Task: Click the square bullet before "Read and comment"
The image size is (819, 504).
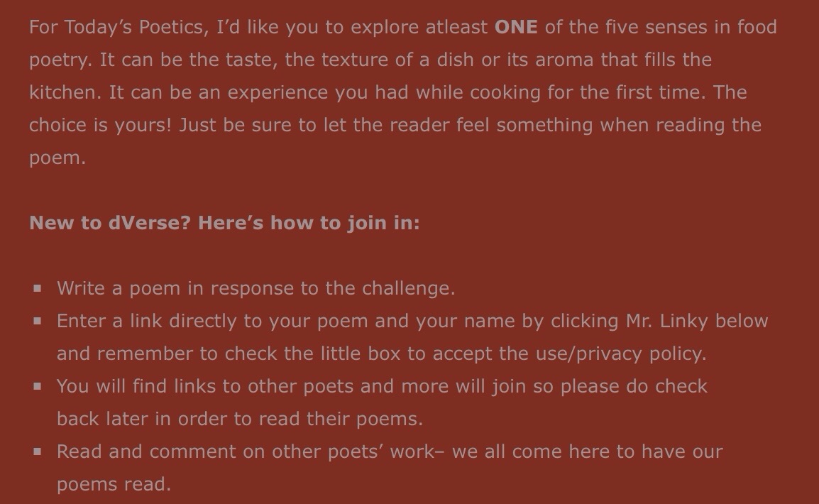Action: point(37,451)
